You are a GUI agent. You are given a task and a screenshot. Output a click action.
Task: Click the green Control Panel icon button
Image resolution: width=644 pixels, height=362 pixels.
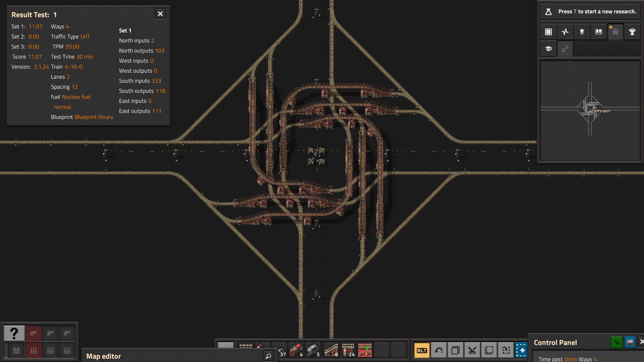click(x=616, y=342)
